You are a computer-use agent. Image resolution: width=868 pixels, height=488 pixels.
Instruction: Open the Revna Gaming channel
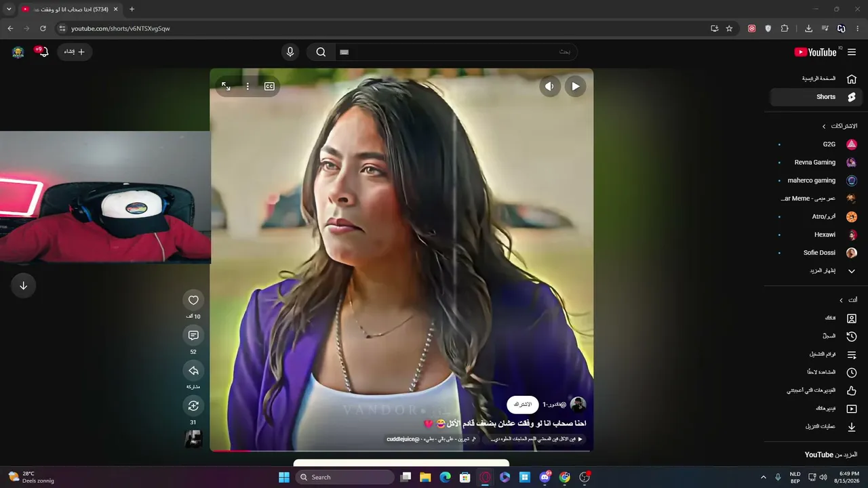coord(814,163)
